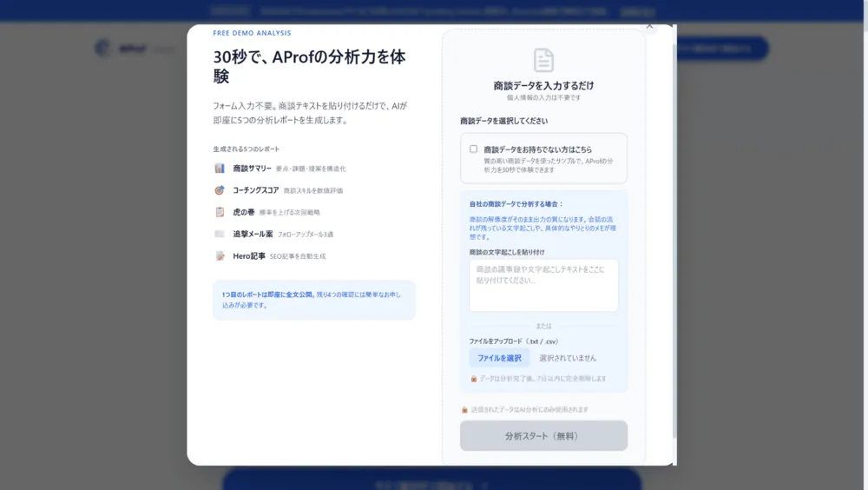This screenshot has width=868, height=490.
Task: Click the 商談の文字起こしを貼り付け label
Action: [507, 252]
